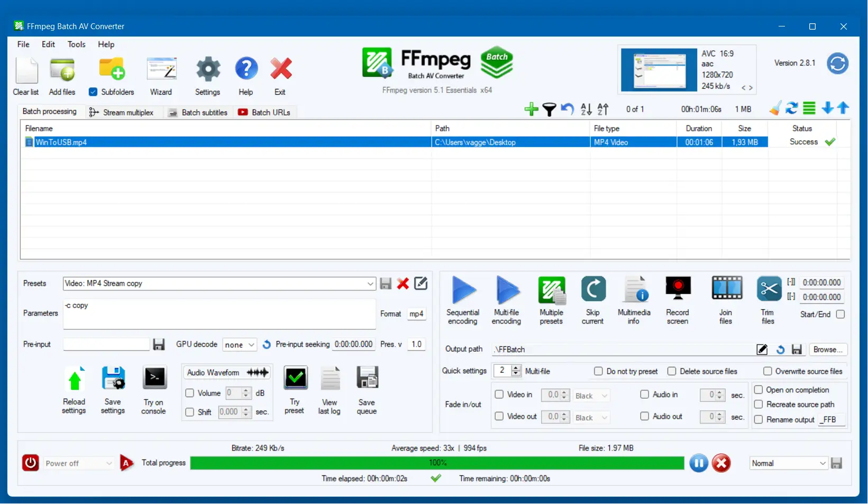Open the Normal priority dropdown
The height and width of the screenshot is (504, 868).
click(x=789, y=464)
